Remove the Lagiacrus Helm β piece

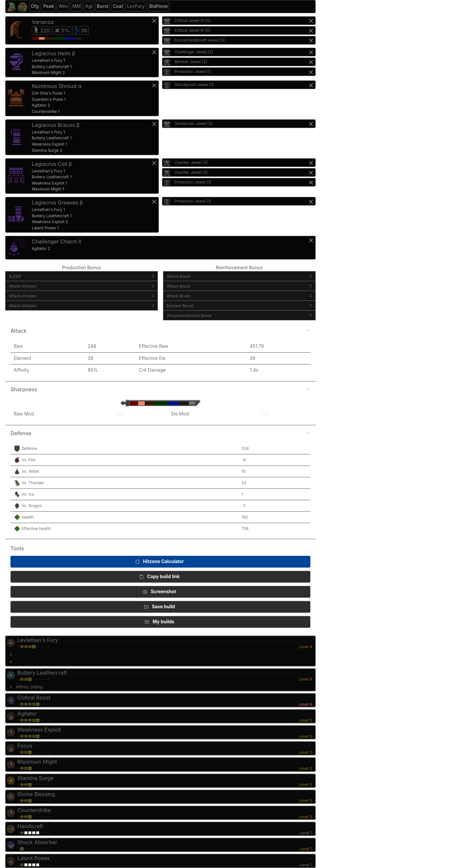click(x=154, y=52)
